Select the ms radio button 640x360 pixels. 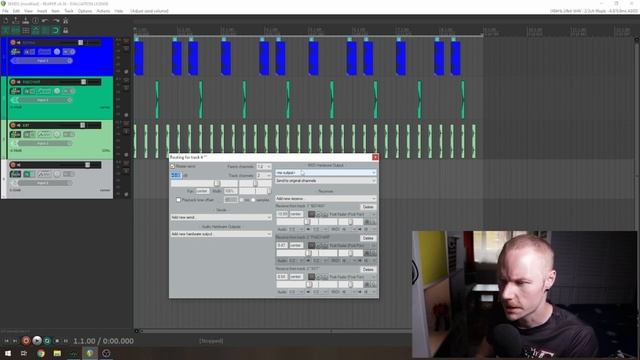241,200
